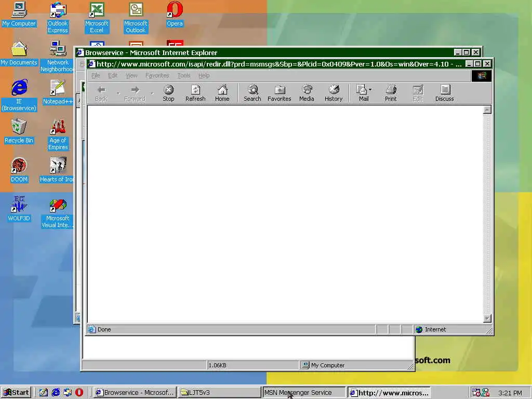Switch to MSN Messenger Service taskbar button
The width and height of the screenshot is (532, 399).
click(303, 393)
